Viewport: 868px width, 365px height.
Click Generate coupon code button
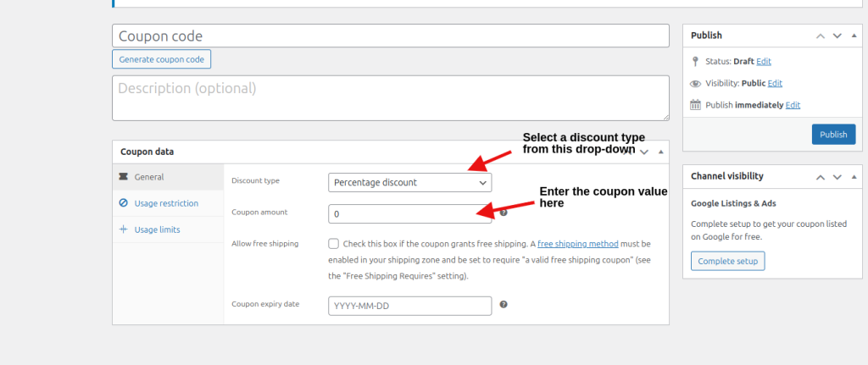pos(162,59)
